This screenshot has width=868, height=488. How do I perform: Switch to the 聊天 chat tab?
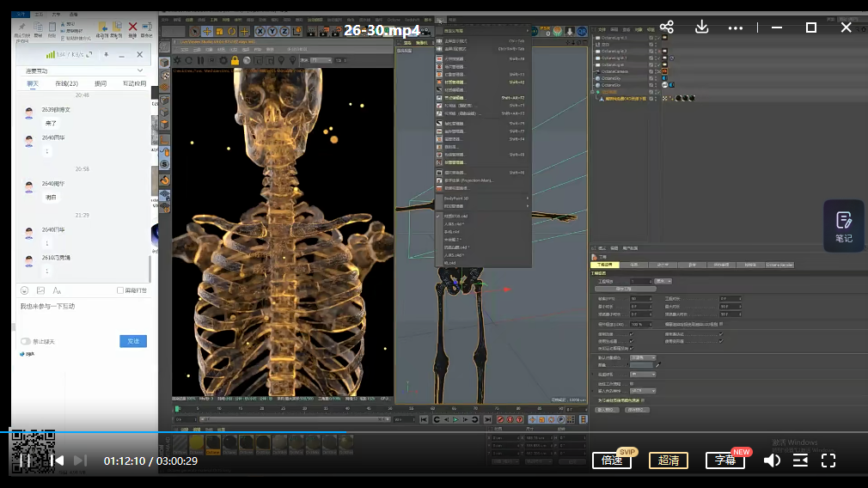coord(33,83)
